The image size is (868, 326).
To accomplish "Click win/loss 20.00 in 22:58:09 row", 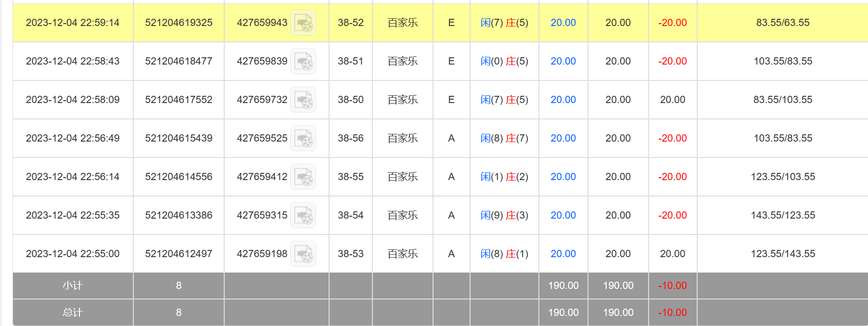I will 672,100.
